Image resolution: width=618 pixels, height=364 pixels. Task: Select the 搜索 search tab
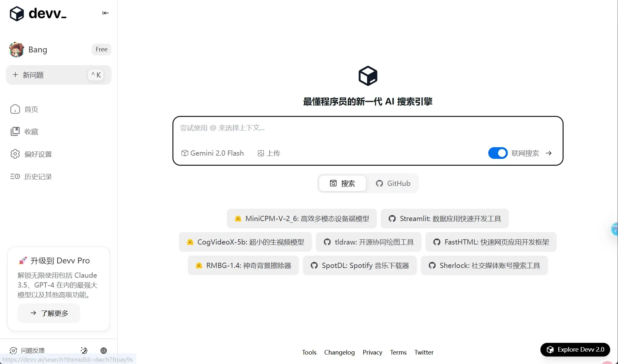click(x=342, y=183)
